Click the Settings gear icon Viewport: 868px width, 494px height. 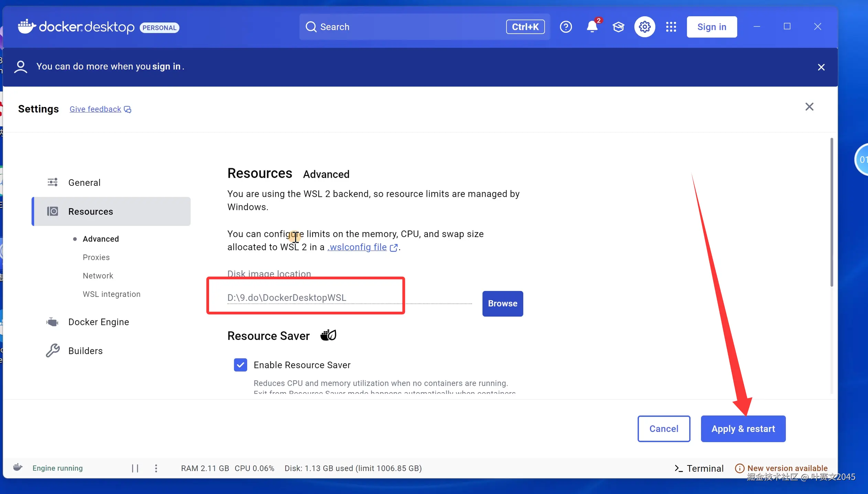(644, 27)
